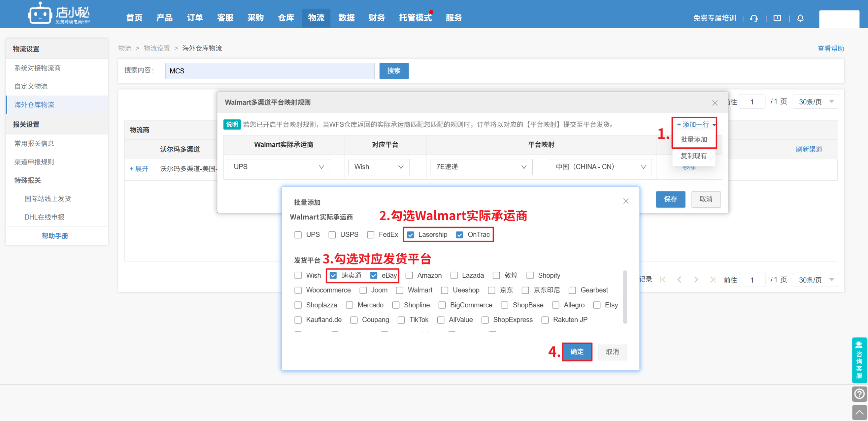Open the 订单 nav tab

click(195, 18)
